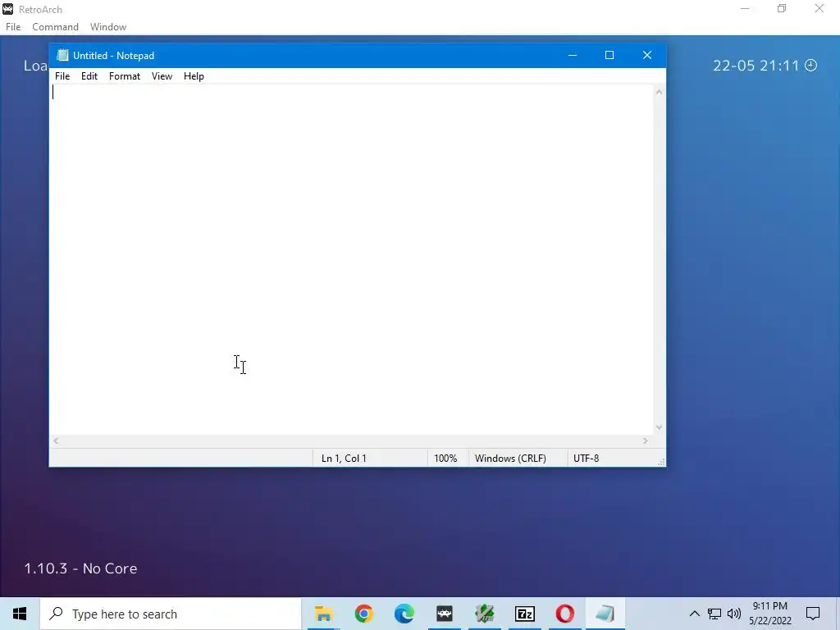Open File Explorer from the taskbar
This screenshot has height=630, width=840.
pos(323,614)
